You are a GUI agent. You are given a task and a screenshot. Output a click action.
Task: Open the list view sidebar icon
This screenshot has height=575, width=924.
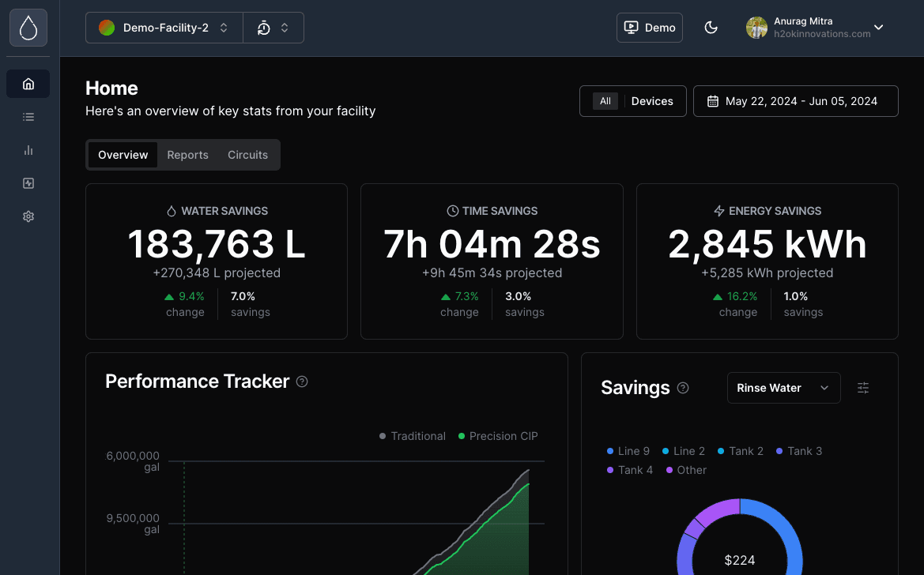point(28,117)
